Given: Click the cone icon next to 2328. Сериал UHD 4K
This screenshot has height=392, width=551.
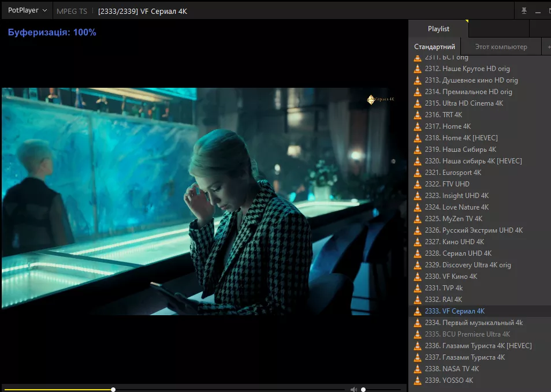Looking at the screenshot, I should [x=418, y=253].
